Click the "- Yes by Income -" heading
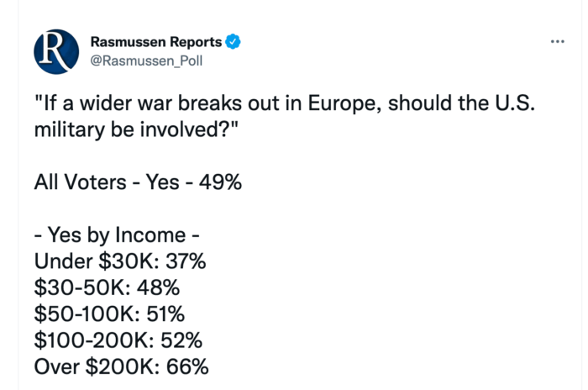588x390 pixels. pos(117,235)
